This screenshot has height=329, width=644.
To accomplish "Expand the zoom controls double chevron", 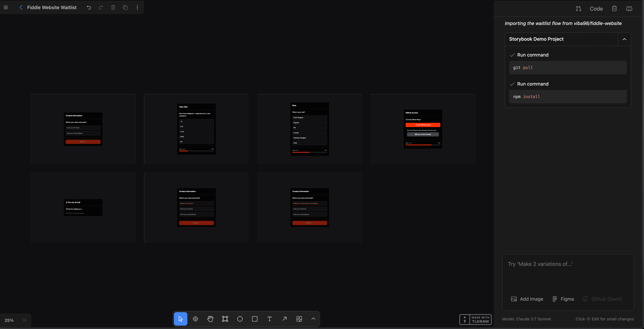I will pos(24,320).
